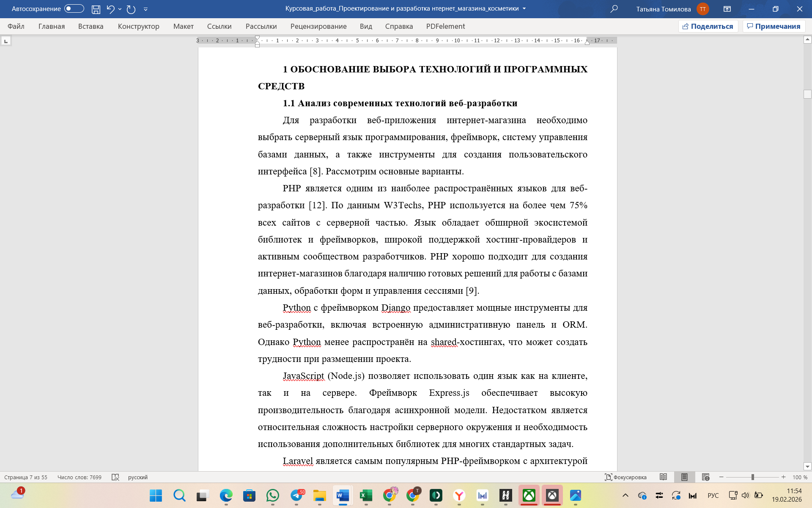Click the spelling check icon in status bar
The image size is (812, 508).
115,477
